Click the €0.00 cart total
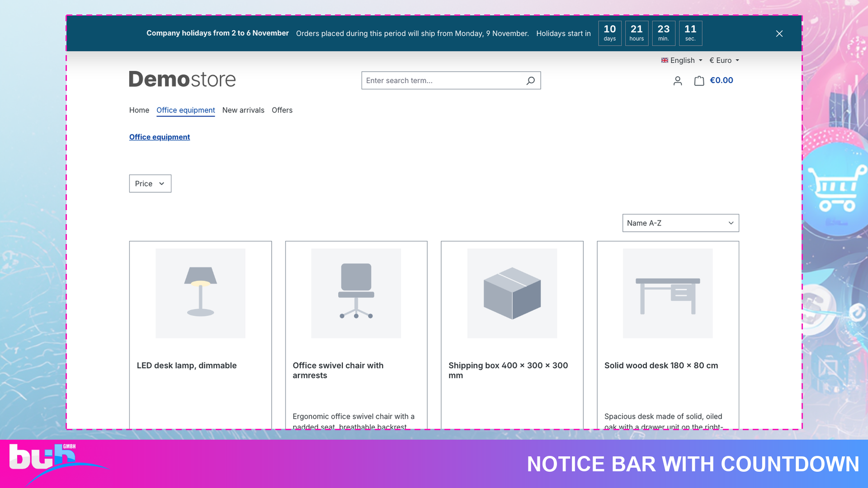 click(722, 80)
